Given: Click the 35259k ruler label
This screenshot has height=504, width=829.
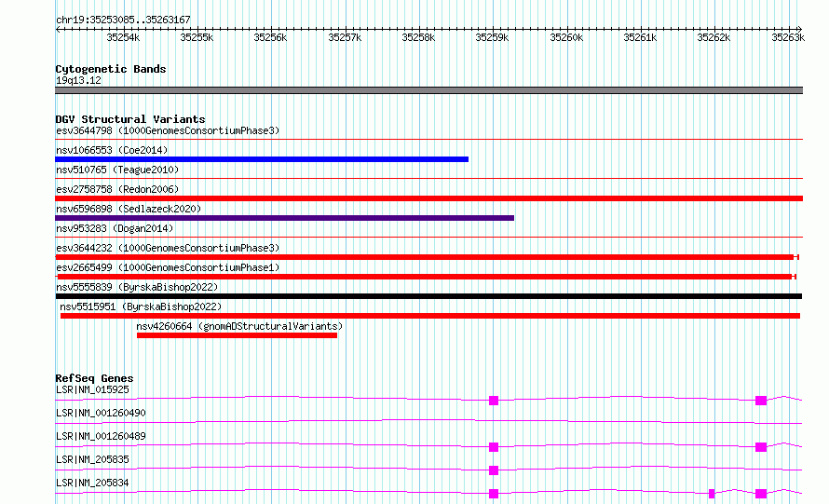Looking at the screenshot, I should coord(492,37).
